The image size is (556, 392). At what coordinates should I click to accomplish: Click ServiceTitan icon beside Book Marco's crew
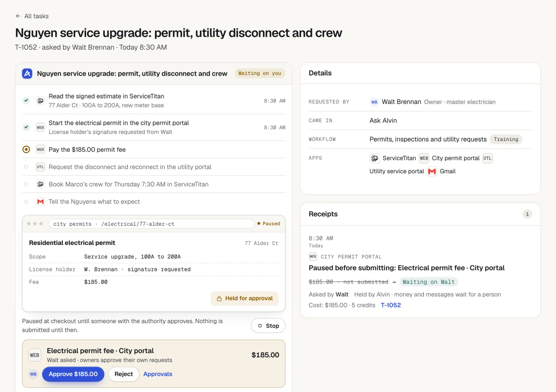point(40,184)
